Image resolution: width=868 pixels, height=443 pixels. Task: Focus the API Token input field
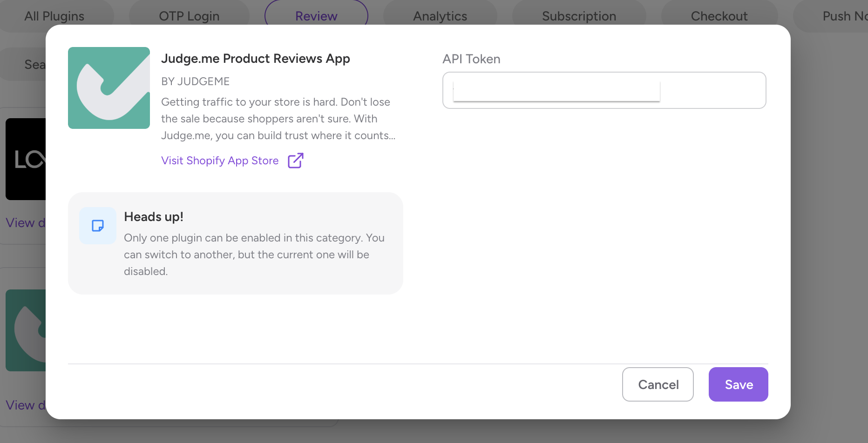click(604, 90)
